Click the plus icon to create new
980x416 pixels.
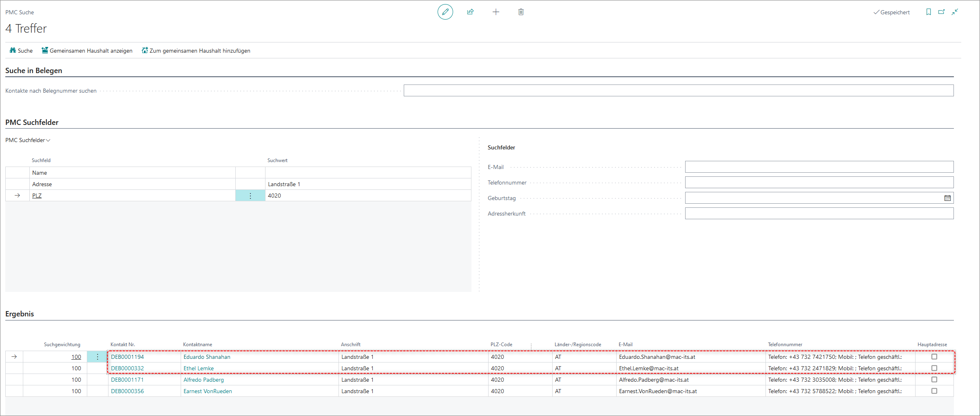click(496, 12)
